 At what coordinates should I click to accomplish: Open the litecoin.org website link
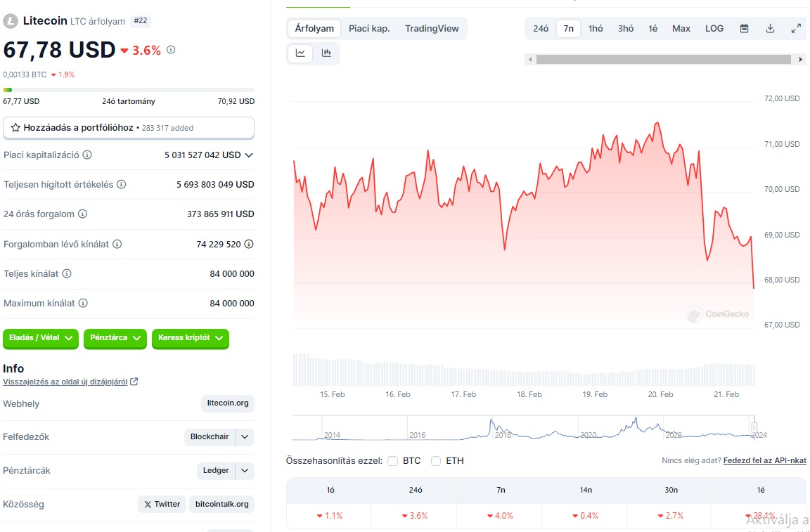228,403
